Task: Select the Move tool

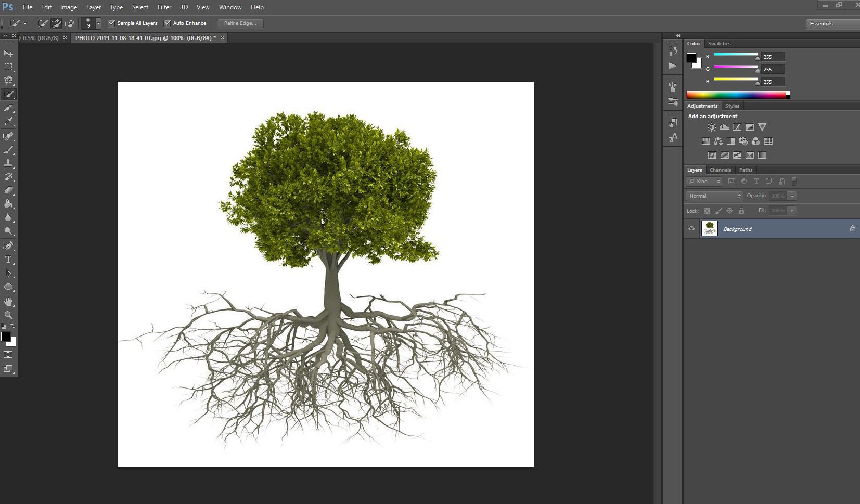Action: click(x=8, y=53)
